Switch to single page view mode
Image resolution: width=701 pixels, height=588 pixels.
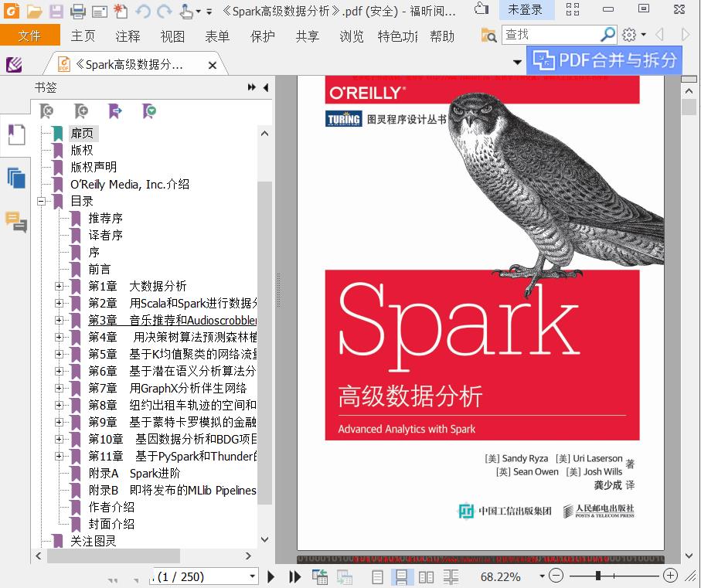(378, 577)
